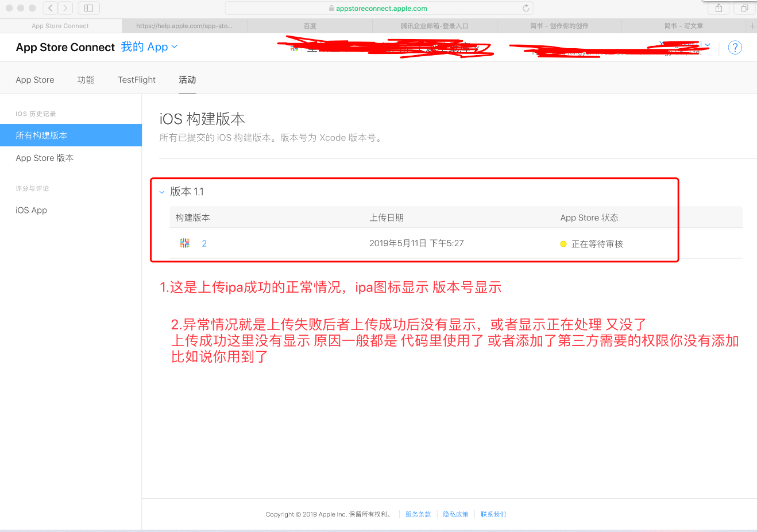This screenshot has width=757, height=532.
Task: Open build number 2 link
Action: click(x=204, y=243)
